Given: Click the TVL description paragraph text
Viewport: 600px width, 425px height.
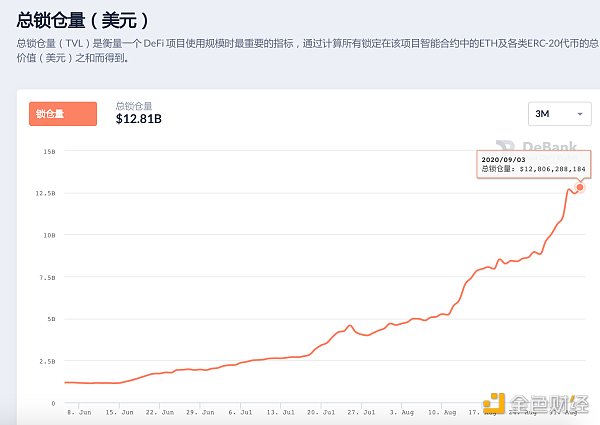Looking at the screenshot, I should coord(300,51).
